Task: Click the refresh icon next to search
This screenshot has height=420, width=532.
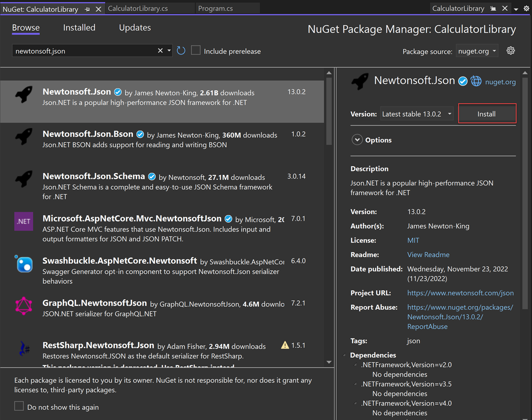Action: click(181, 51)
